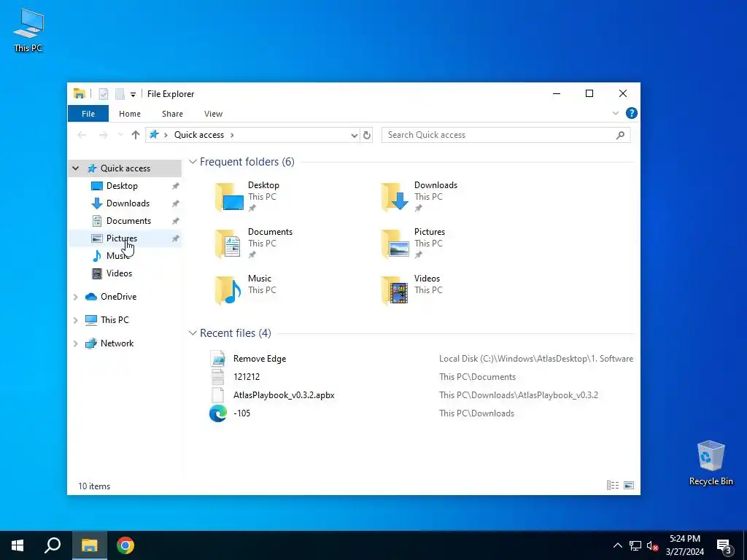Expand the OneDrive tree node
This screenshot has height=560, width=747.
(75, 297)
